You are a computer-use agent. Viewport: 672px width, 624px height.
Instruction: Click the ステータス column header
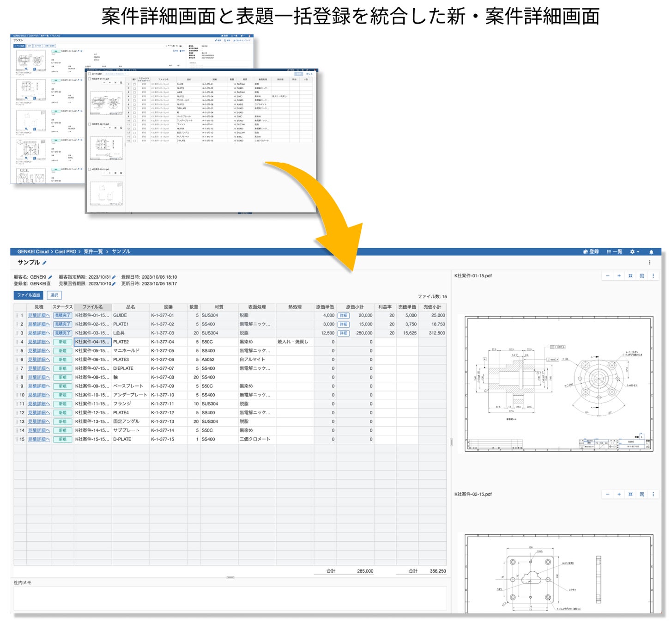click(62, 307)
